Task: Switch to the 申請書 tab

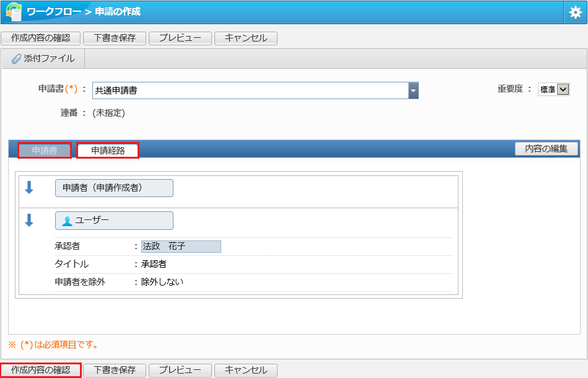Action: [x=45, y=151]
